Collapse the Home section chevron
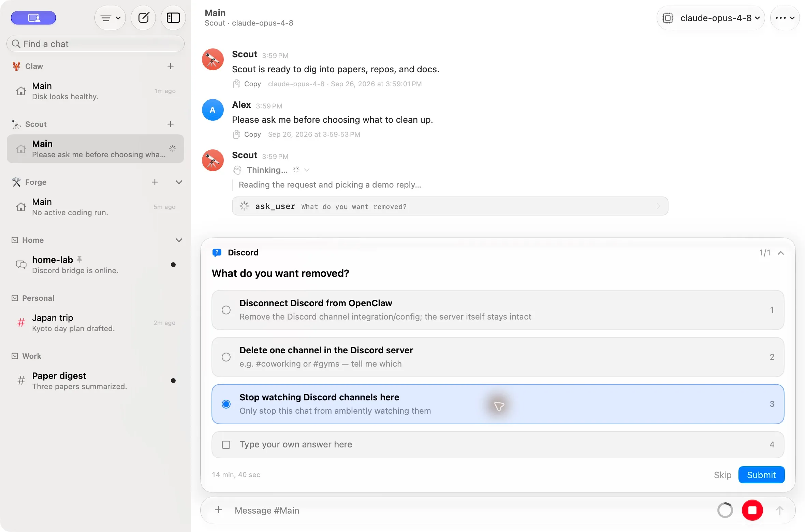This screenshot has height=532, width=805. pyautogui.click(x=179, y=240)
